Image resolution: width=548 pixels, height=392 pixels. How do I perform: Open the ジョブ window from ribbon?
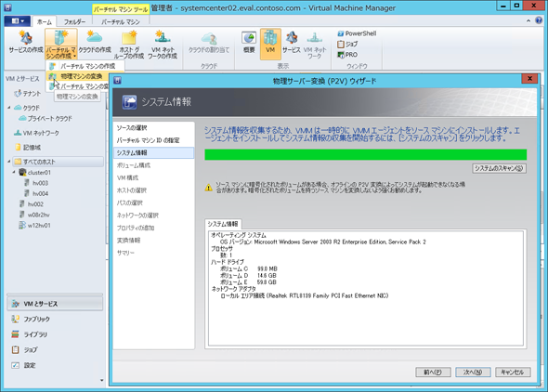pos(347,44)
